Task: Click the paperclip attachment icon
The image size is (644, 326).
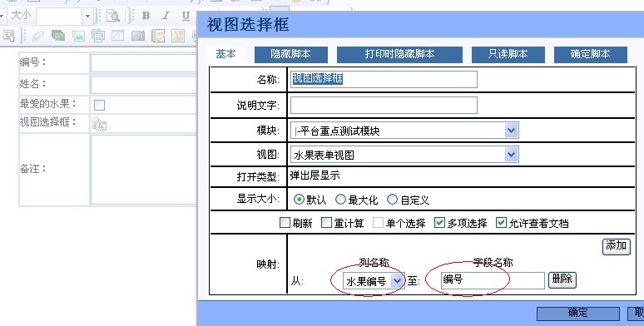Action: [37, 36]
